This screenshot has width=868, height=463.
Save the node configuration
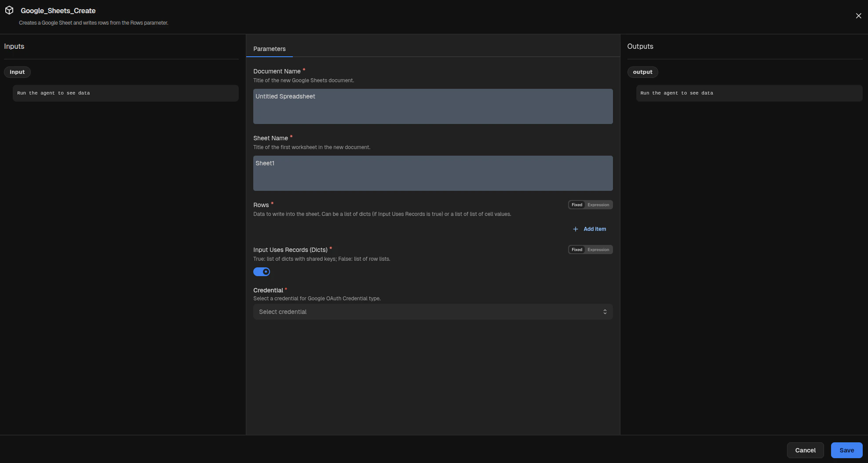[x=846, y=450]
